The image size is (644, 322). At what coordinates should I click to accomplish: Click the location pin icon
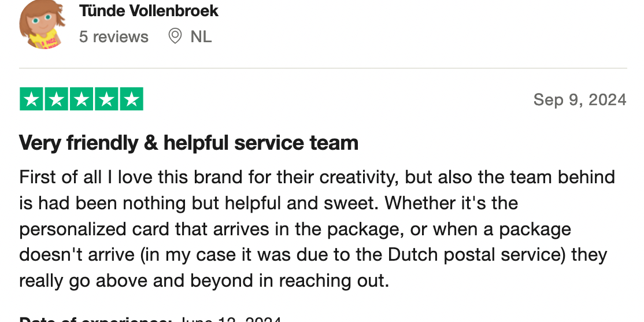click(x=175, y=36)
